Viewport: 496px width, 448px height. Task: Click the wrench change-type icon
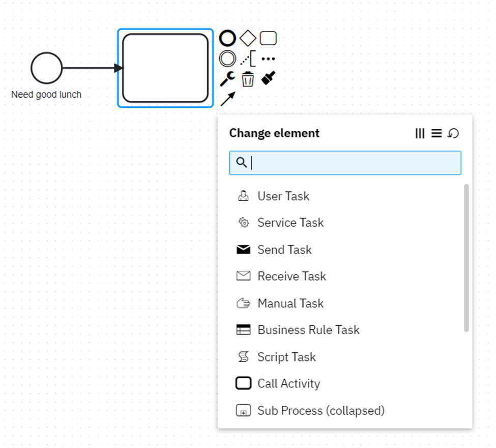pos(227,78)
